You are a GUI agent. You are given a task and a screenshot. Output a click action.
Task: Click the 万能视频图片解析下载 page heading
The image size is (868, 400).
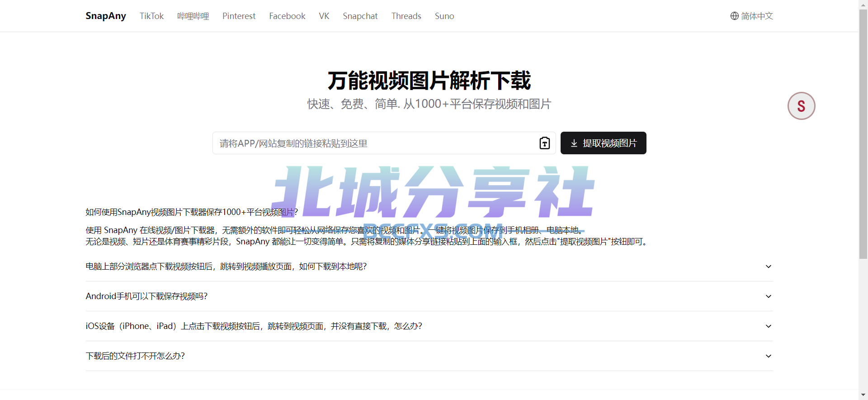[429, 81]
